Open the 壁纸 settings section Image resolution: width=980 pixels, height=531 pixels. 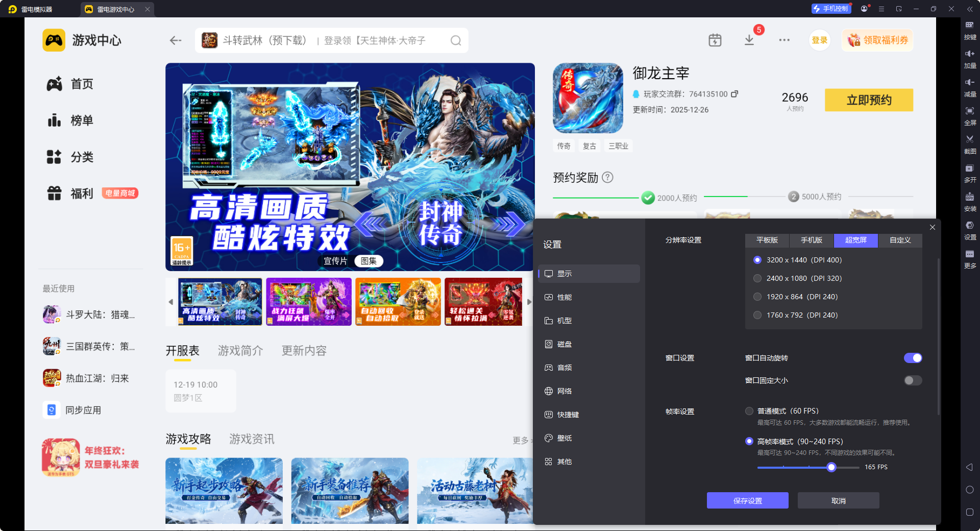click(589, 438)
